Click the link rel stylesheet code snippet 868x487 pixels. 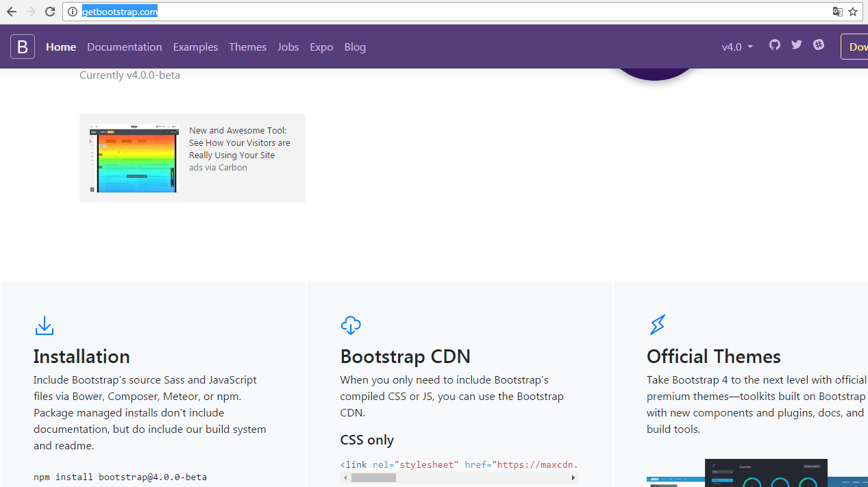pyautogui.click(x=460, y=464)
